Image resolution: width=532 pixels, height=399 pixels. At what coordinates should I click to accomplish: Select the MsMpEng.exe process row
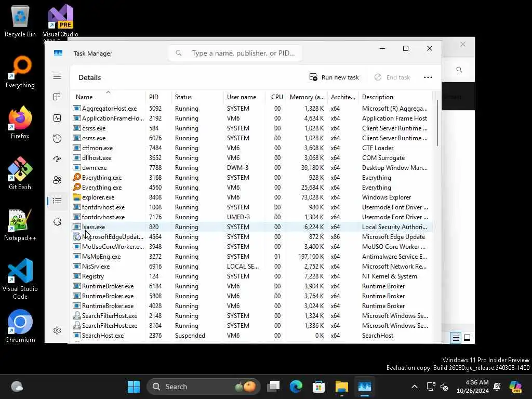click(251, 257)
